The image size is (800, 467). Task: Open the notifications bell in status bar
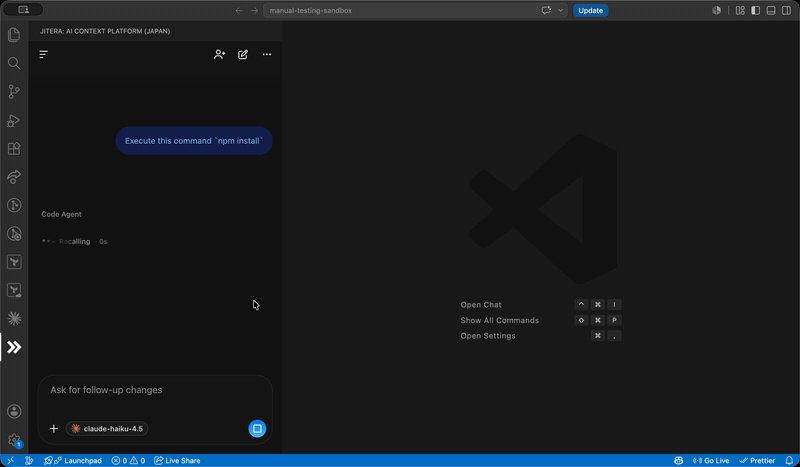click(789, 460)
